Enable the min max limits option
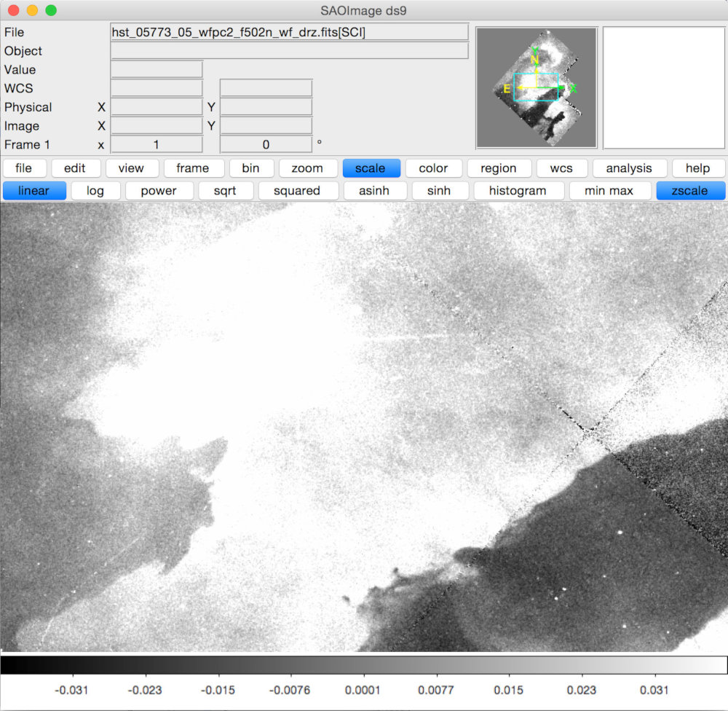Image resolution: width=728 pixels, height=711 pixels. click(x=609, y=191)
